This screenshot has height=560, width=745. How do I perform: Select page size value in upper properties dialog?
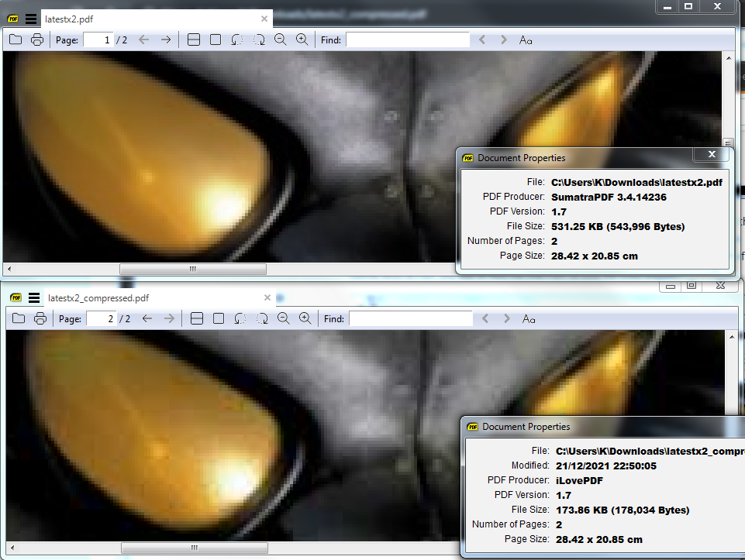click(595, 256)
